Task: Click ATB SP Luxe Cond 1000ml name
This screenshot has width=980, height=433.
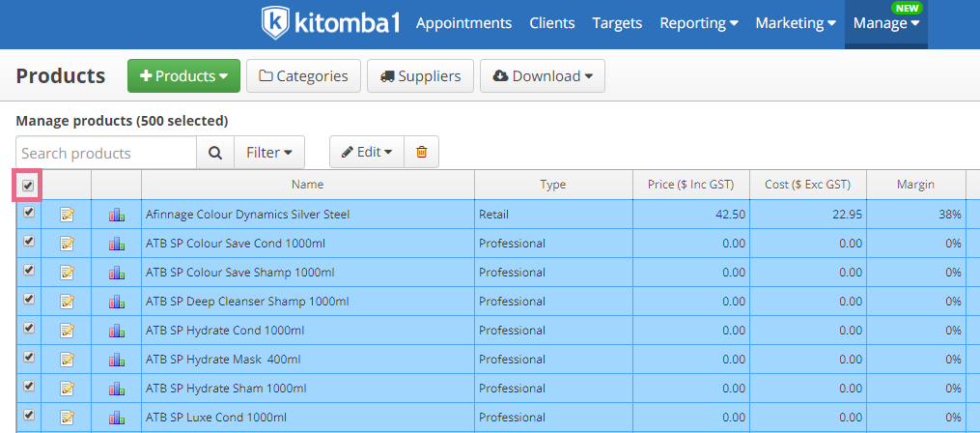Action: (216, 418)
